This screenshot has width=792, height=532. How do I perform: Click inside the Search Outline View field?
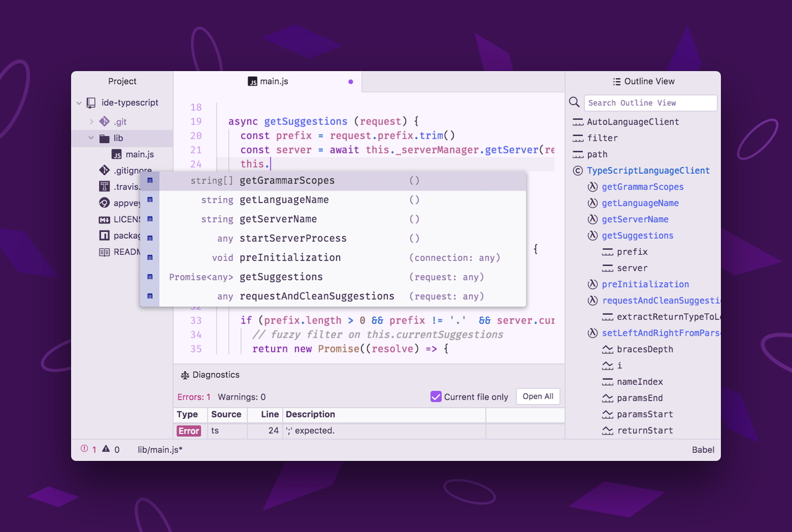[650, 102]
